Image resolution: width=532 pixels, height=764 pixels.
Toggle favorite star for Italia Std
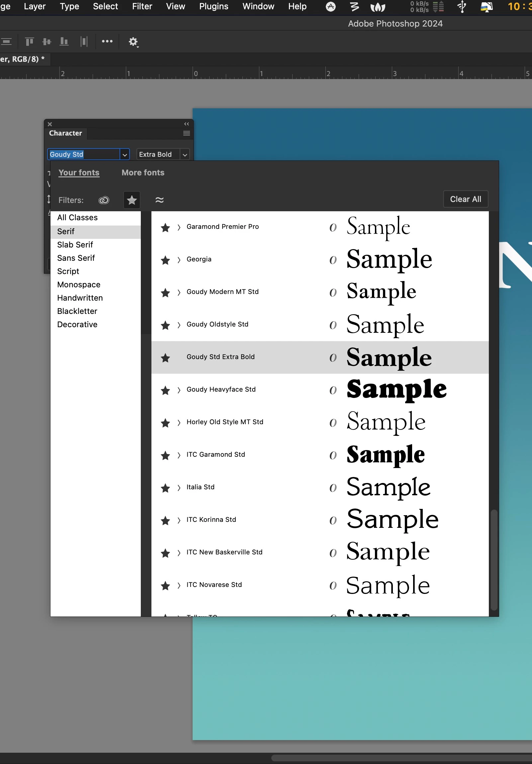tap(165, 488)
